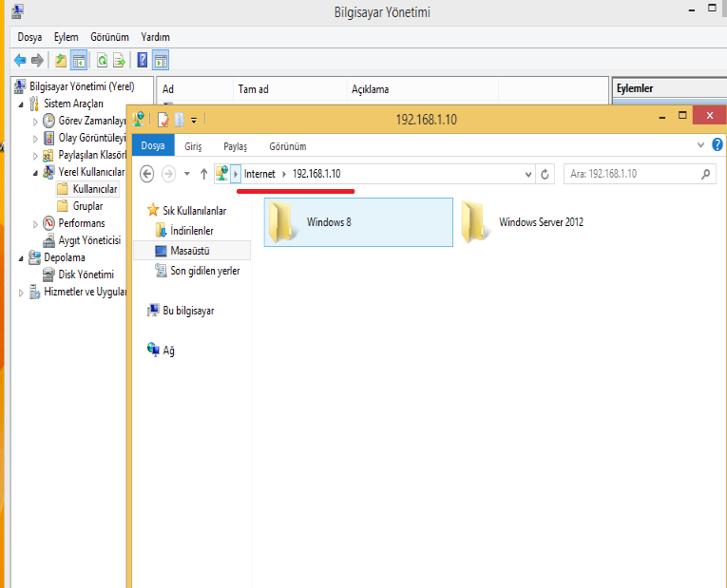Click the magnifier search icon
Image resolution: width=727 pixels, height=588 pixels.
(706, 174)
